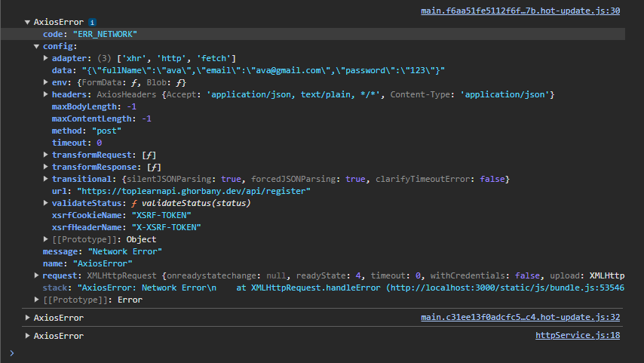This screenshot has width=644, height=363.
Task: Expand the adapter array
Action: [x=45, y=58]
